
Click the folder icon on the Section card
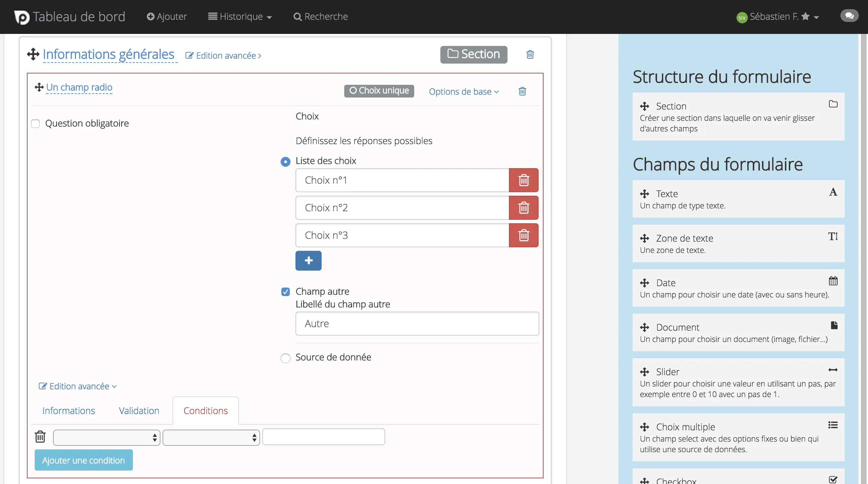(833, 104)
